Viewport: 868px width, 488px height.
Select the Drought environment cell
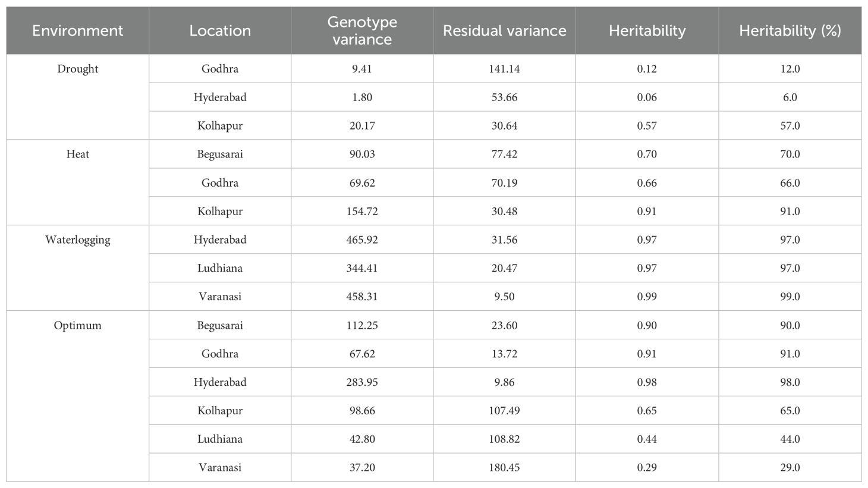[x=77, y=69]
